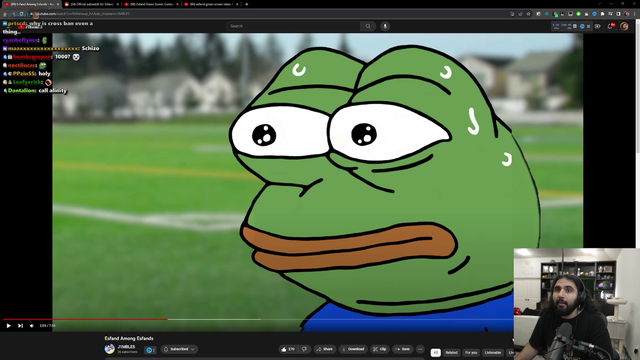
Task: Open more actions ellipsis menu
Action: [420, 349]
